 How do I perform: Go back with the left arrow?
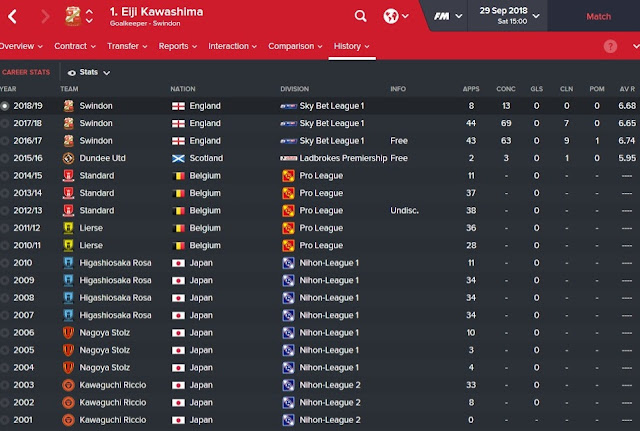pyautogui.click(x=12, y=17)
